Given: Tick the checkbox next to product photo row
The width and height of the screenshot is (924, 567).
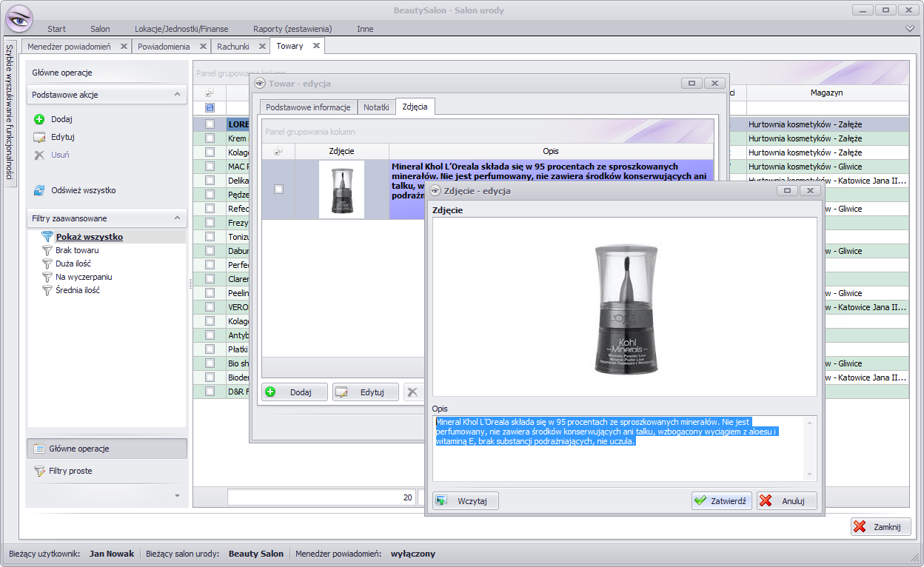Looking at the screenshot, I should coord(278,189).
